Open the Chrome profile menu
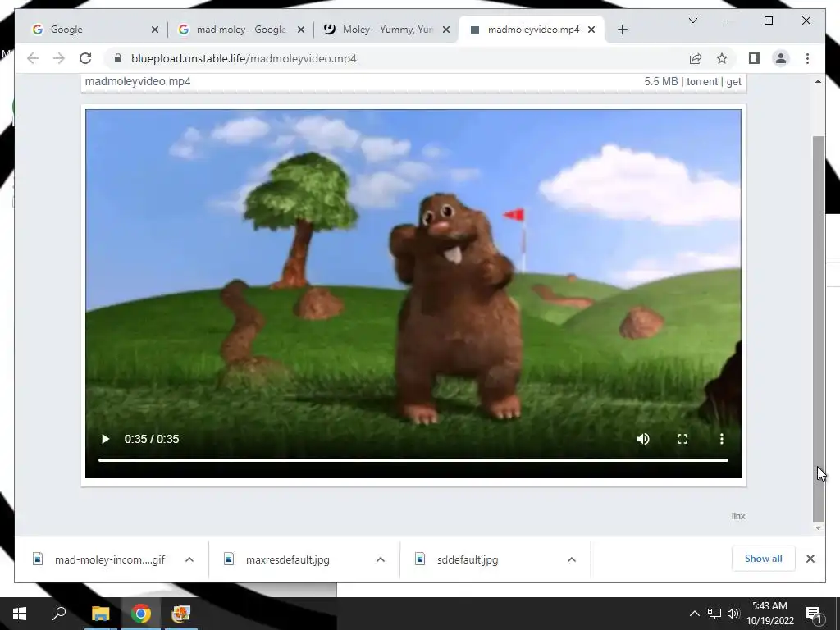This screenshot has width=840, height=630. [x=781, y=58]
